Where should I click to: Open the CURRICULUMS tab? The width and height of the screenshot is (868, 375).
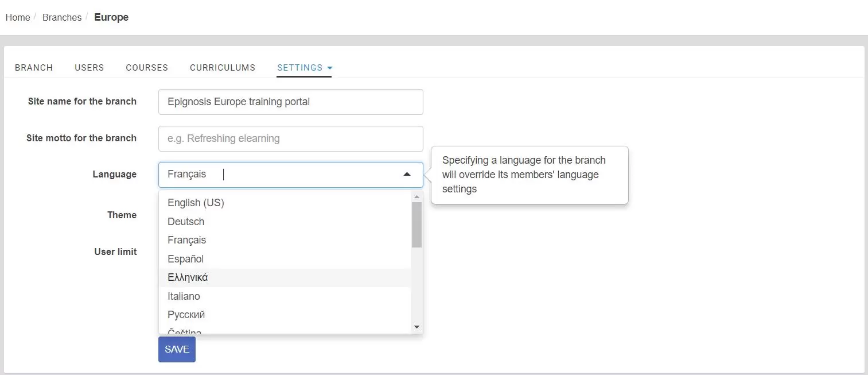point(222,67)
